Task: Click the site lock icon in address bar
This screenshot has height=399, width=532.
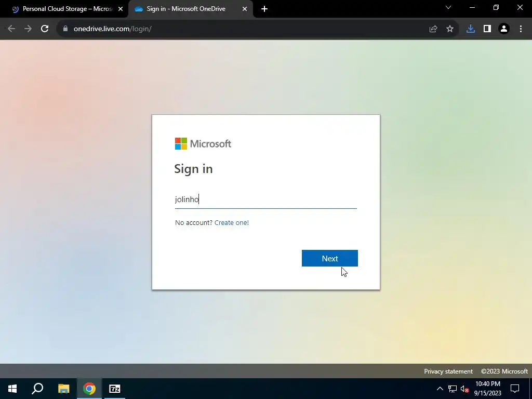Action: tap(65, 29)
